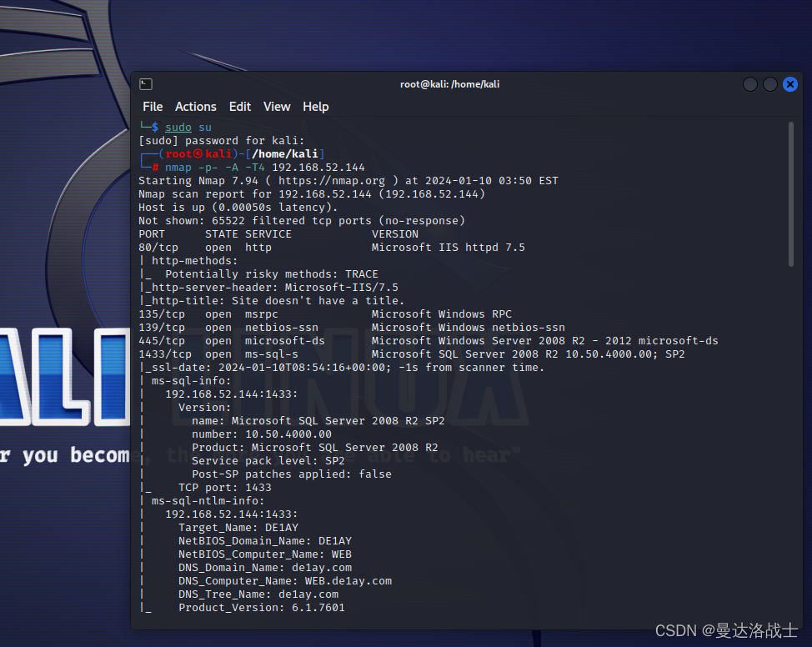Click the netbios-ssn service name
Image resolution: width=812 pixels, height=647 pixels.
pyautogui.click(x=282, y=328)
